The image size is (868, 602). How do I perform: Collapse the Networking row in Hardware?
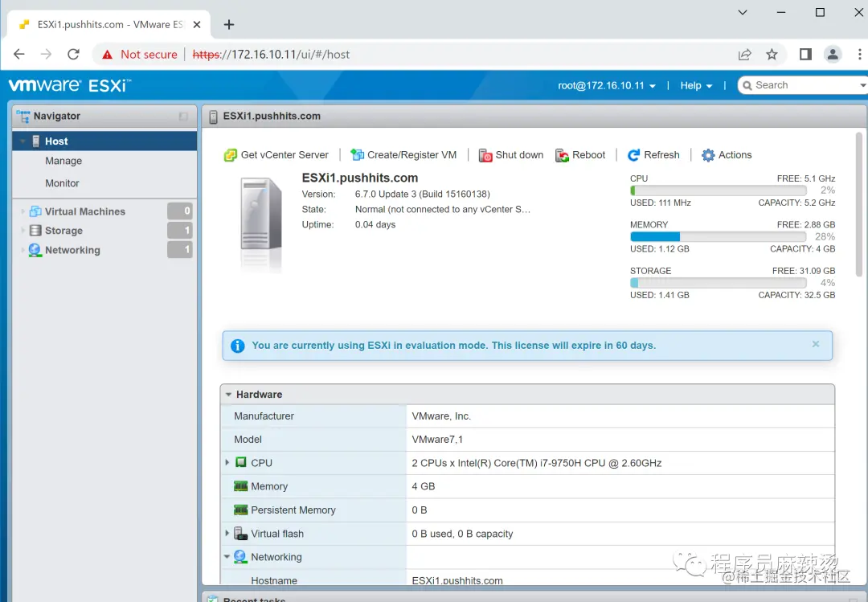[x=227, y=556]
